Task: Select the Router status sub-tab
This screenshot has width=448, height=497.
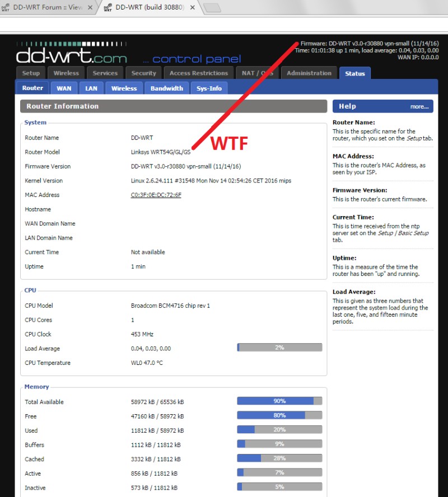Action: tap(32, 88)
